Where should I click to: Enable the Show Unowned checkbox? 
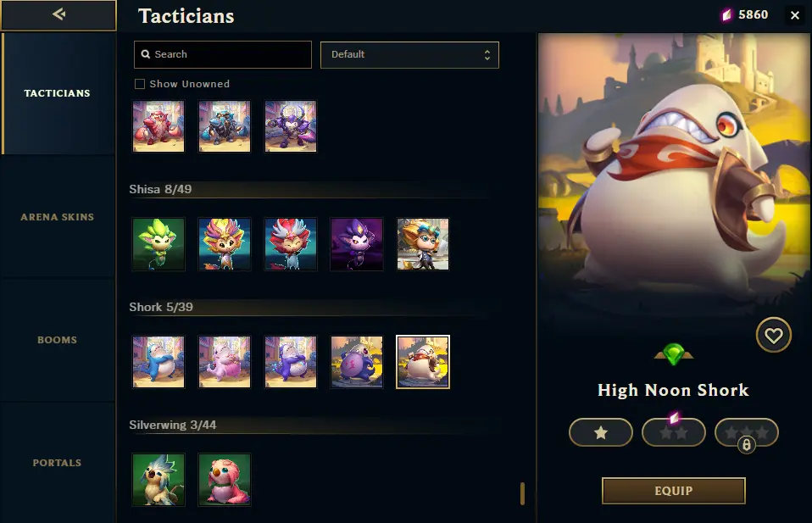[139, 84]
